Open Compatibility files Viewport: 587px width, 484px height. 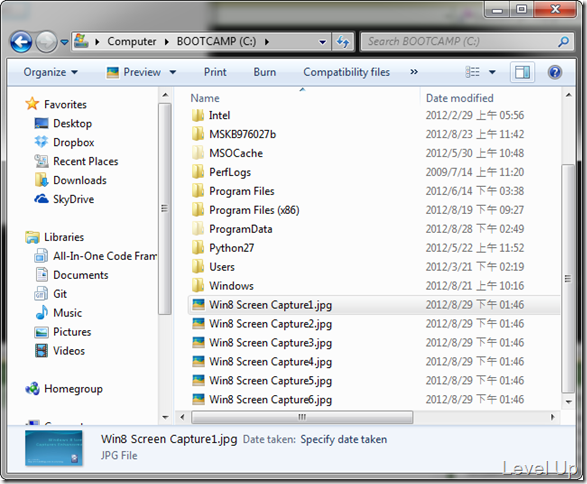[x=346, y=72]
